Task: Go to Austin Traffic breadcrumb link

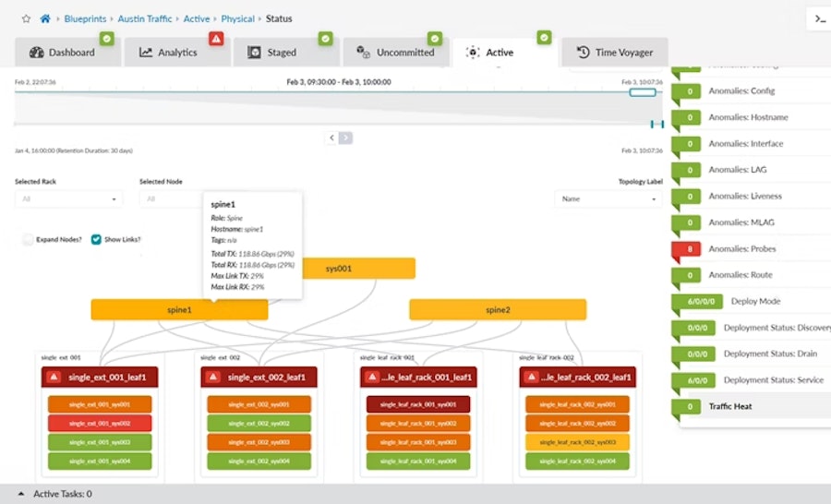Action: click(x=146, y=18)
